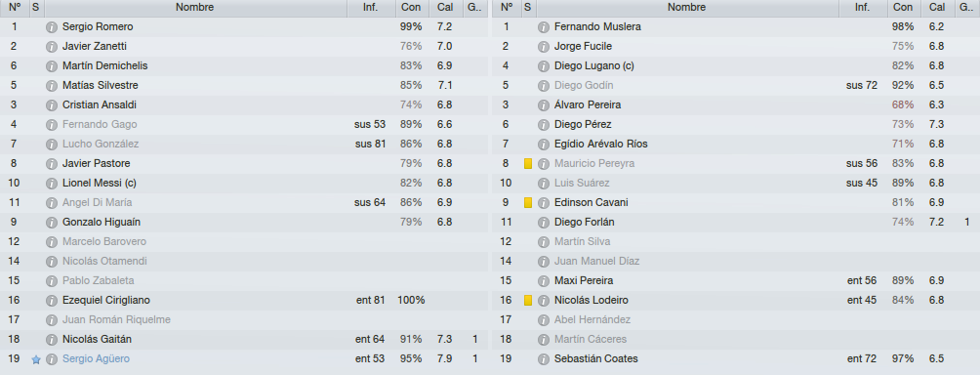Screen dimensions: 980x375
Task: Click yellow card icon for Nicolás Lodeiro
Action: (527, 301)
